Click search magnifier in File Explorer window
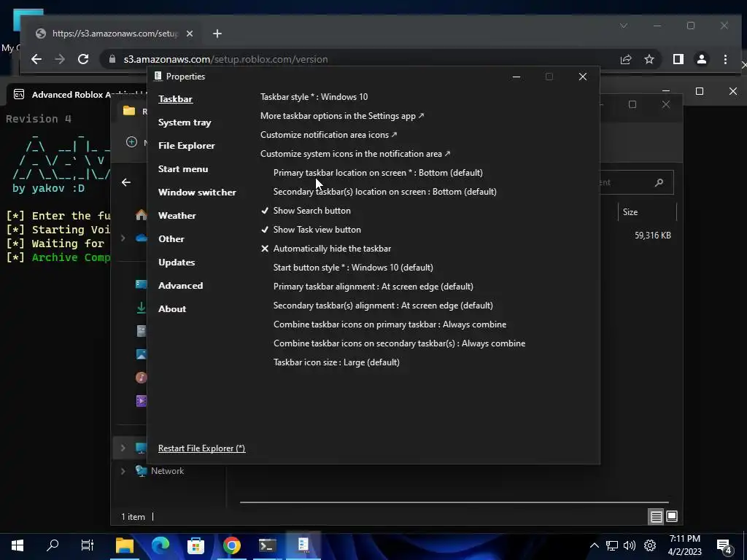Screen dimensions: 747x560 659,182
